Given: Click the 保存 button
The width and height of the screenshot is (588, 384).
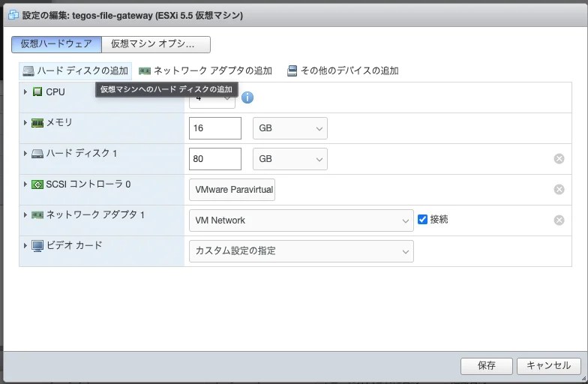Looking at the screenshot, I should (x=486, y=366).
